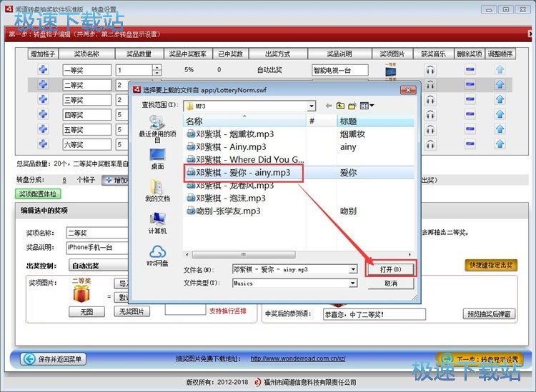This screenshot has width=536, height=392.
Task: Click the add-cell plus icon for 一等奖 row
Action: coord(43,70)
